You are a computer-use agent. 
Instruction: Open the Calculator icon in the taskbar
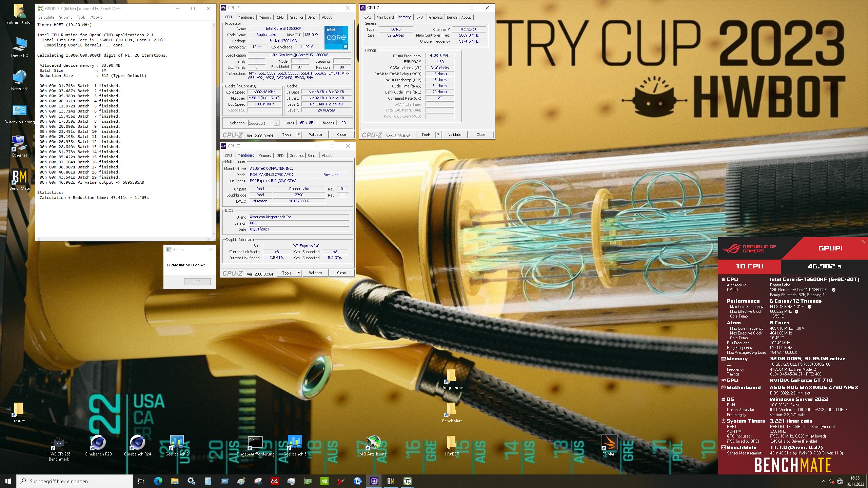pyautogui.click(x=208, y=481)
